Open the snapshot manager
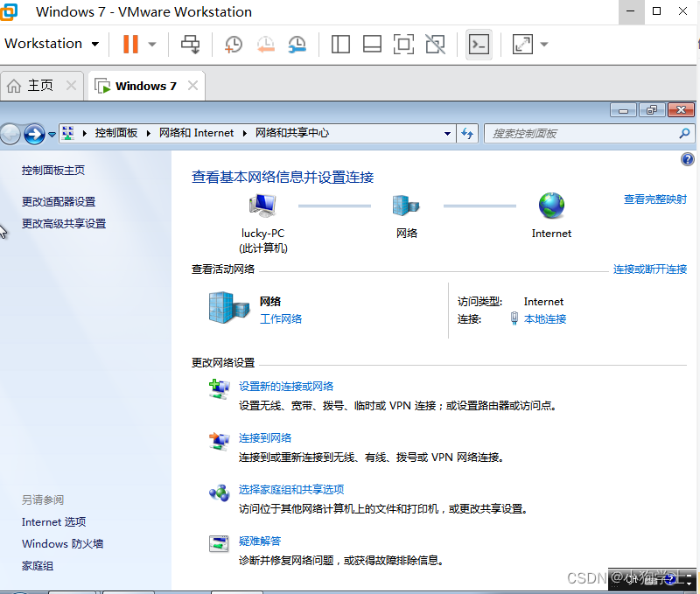 pos(297,45)
